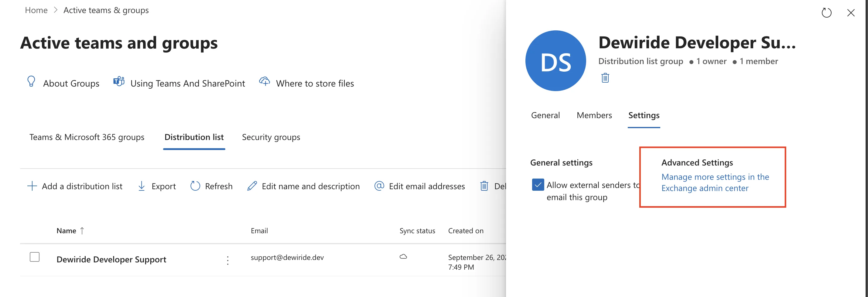Click Dewiride Developer Support group name

coord(111,259)
